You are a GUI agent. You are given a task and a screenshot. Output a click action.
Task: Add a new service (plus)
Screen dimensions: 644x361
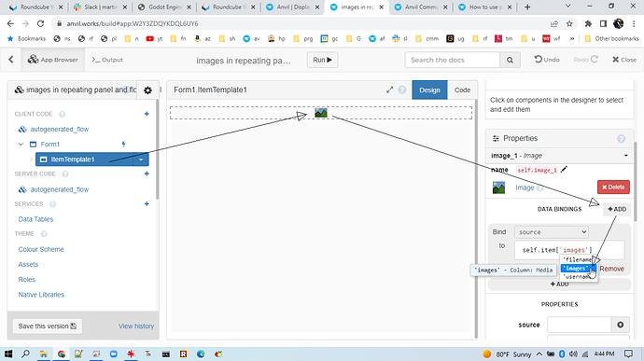[x=147, y=203]
